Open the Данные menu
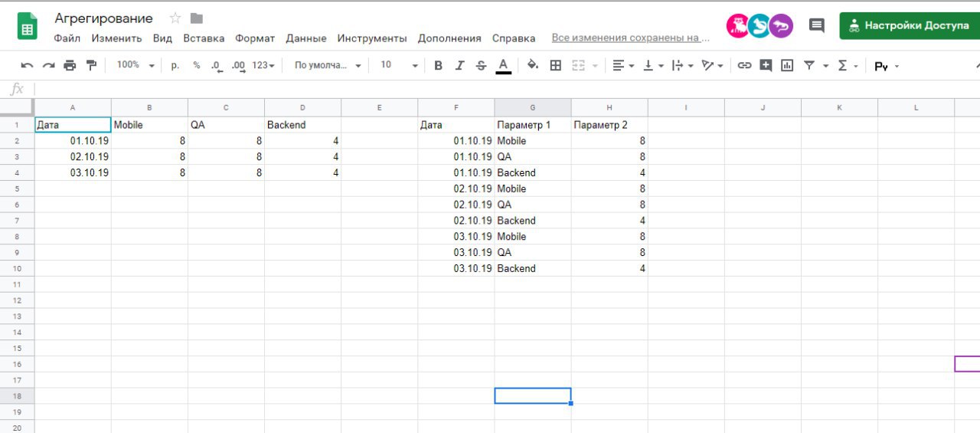Viewport: 980px width, 433px height. [x=306, y=38]
